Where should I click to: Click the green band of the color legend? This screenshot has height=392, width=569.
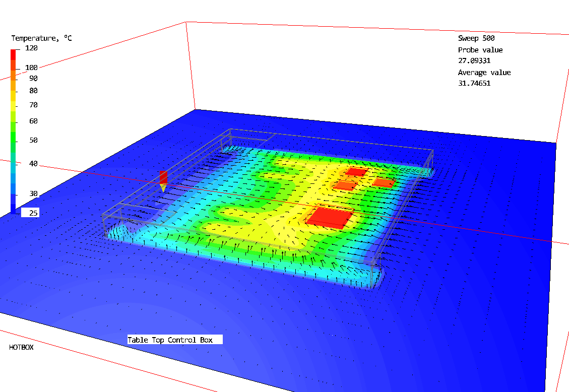[14, 136]
